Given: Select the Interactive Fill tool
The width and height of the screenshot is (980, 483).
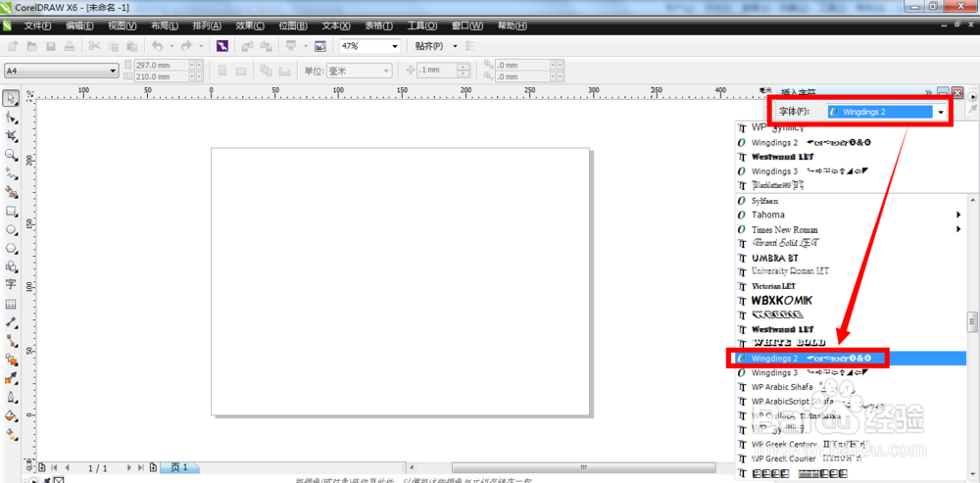Looking at the screenshot, I should pyautogui.click(x=11, y=433).
